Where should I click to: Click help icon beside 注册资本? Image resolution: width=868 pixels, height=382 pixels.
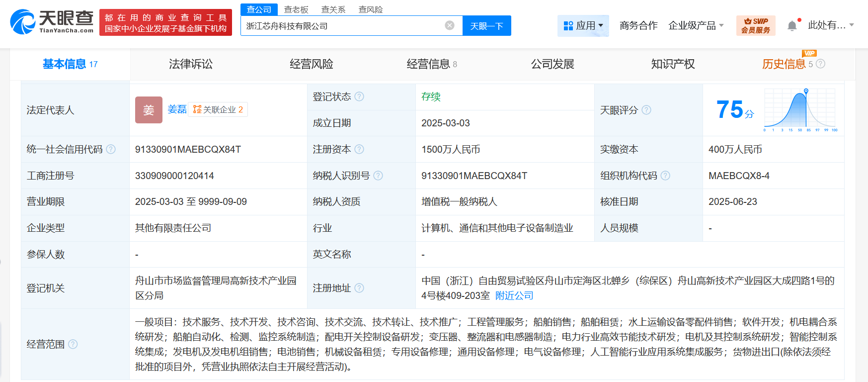pos(359,149)
